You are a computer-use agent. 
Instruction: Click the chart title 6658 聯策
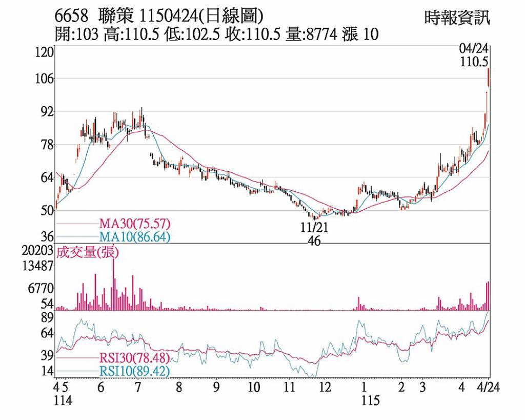(x=95, y=16)
